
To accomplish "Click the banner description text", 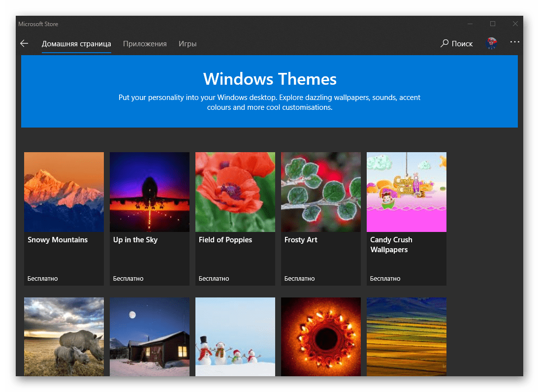I will [270, 102].
